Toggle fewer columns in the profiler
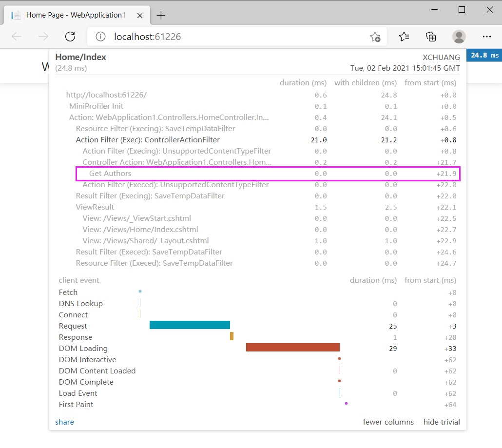 pos(388,422)
